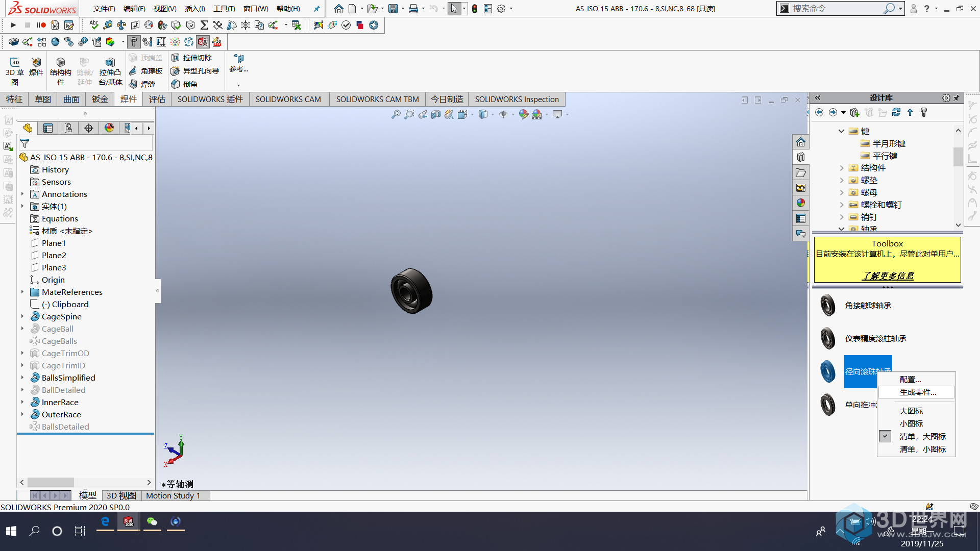The width and height of the screenshot is (980, 551).
Task: Switch to SOLIDWORKS Inspection tab
Action: coord(517,99)
